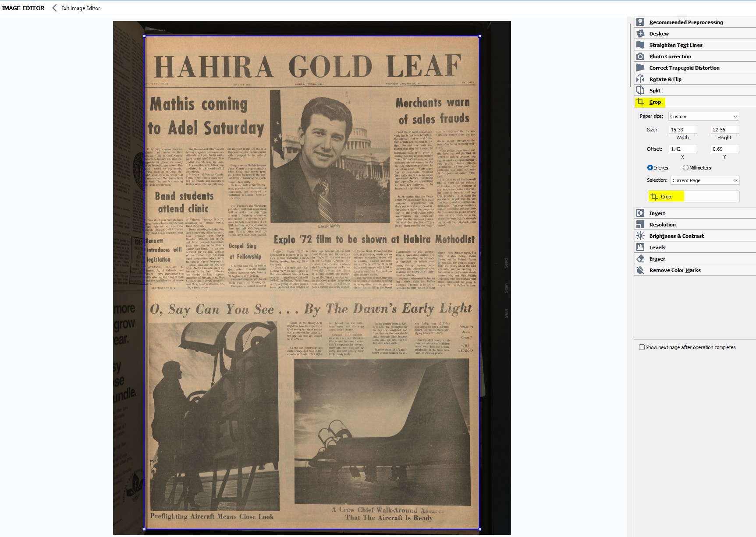Click the Brightness & Contrast sun icon
Image resolution: width=756 pixels, height=537 pixels.
(640, 236)
